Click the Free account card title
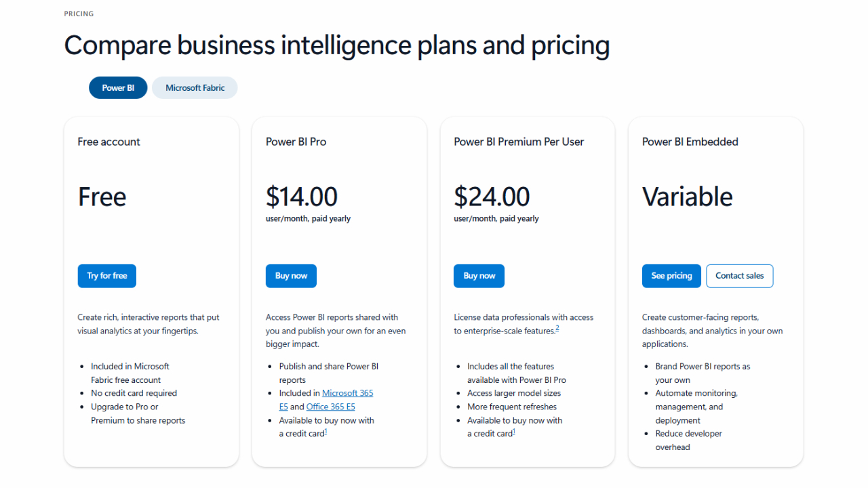868x488 pixels. tap(108, 142)
